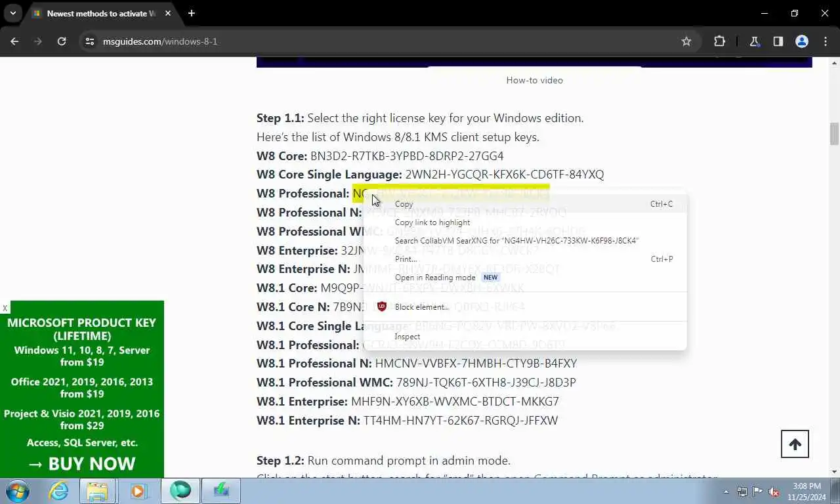
Task: Show hidden system tray icons
Action: pyautogui.click(x=726, y=491)
